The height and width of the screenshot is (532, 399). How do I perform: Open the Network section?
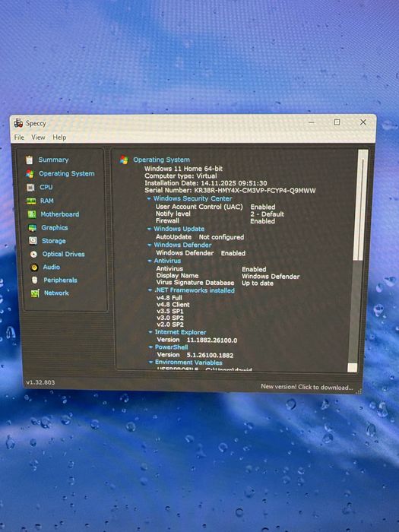(x=56, y=293)
